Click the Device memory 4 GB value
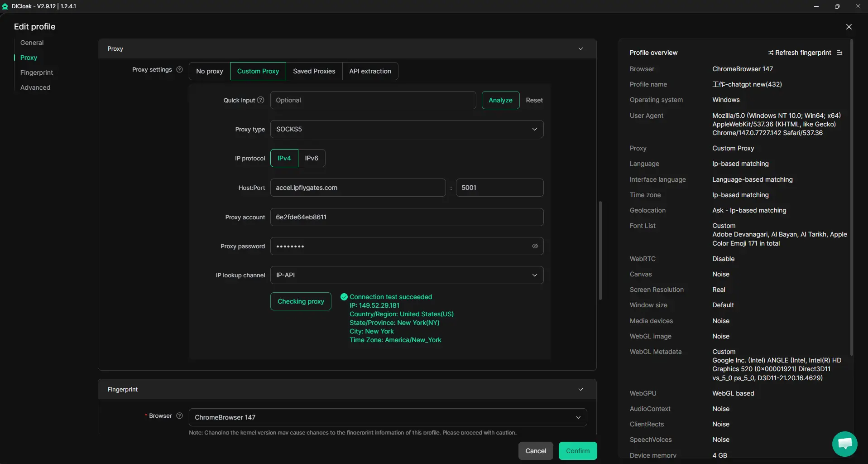 tap(719, 455)
